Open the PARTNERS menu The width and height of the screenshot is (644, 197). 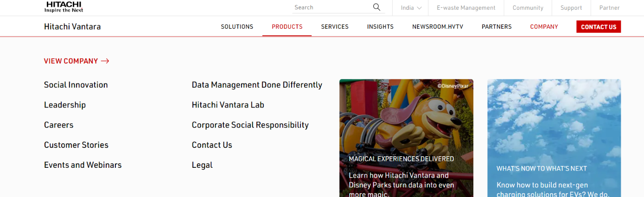[497, 27]
